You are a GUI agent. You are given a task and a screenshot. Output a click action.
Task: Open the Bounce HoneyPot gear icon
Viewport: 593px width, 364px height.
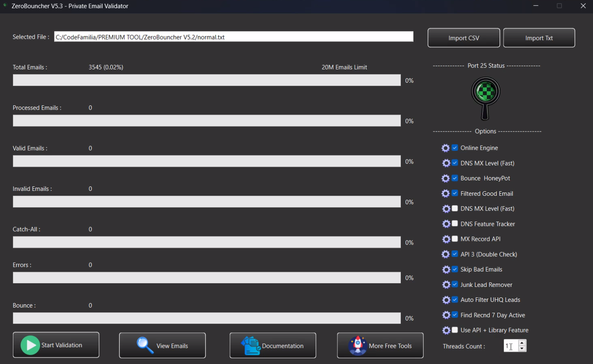pyautogui.click(x=446, y=178)
